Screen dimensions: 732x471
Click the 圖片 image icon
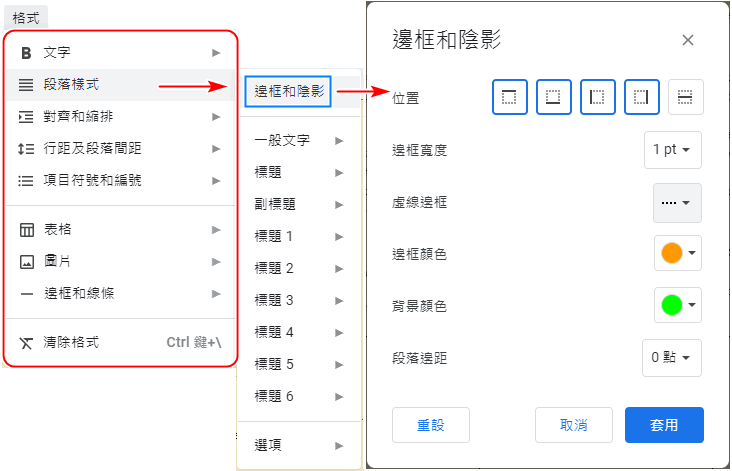(x=27, y=262)
